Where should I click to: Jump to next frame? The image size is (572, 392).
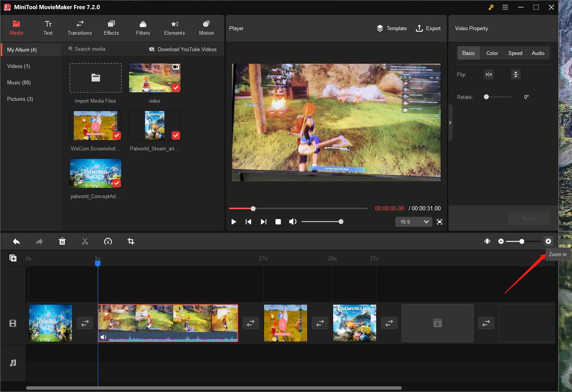(263, 222)
